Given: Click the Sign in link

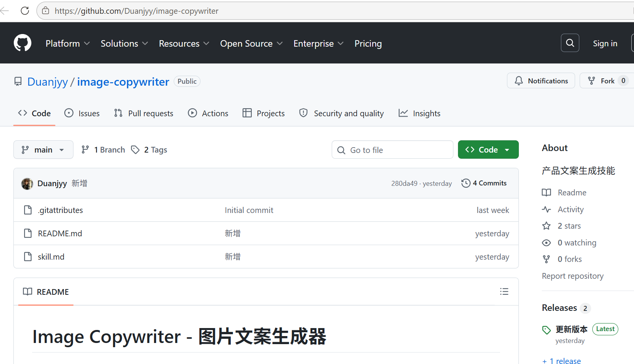Looking at the screenshot, I should click(605, 44).
